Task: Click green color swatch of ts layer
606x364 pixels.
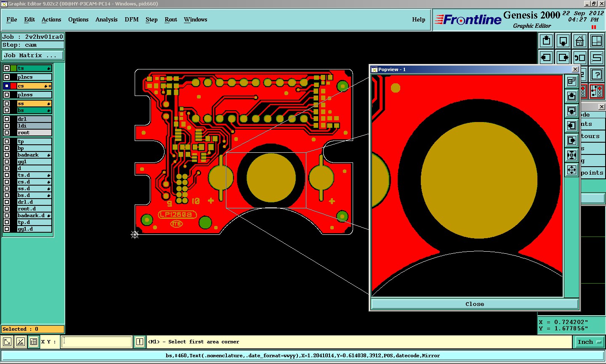Action: pyautogui.click(x=13, y=68)
